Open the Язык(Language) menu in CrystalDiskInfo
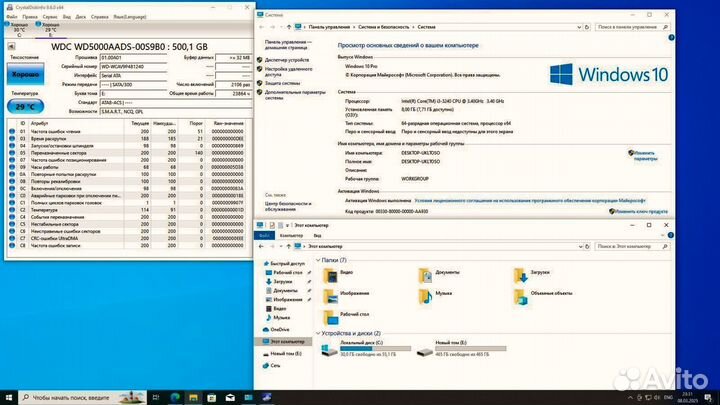 [x=130, y=17]
